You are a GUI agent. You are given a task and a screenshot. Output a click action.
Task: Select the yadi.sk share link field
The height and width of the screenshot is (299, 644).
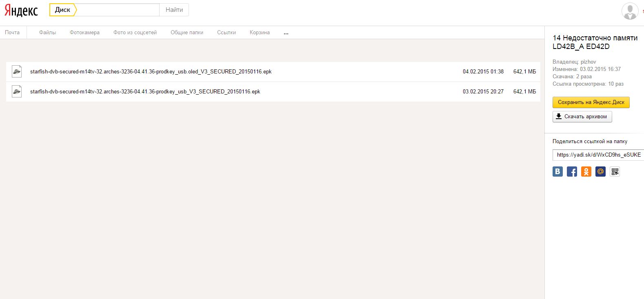tap(598, 155)
